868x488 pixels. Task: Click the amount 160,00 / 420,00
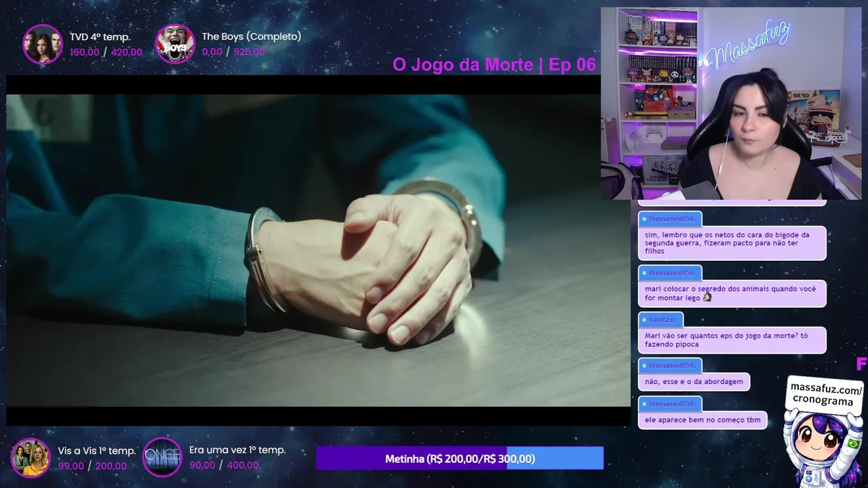click(x=106, y=52)
